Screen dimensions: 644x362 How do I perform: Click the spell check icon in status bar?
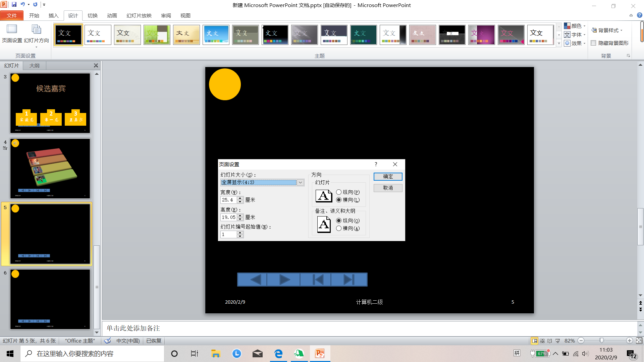pyautogui.click(x=107, y=341)
